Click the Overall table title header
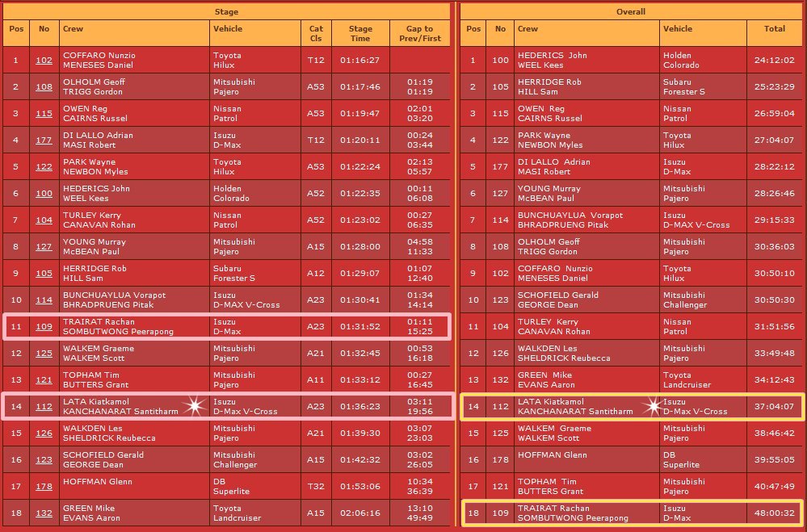This screenshot has height=532, width=807. [x=631, y=11]
